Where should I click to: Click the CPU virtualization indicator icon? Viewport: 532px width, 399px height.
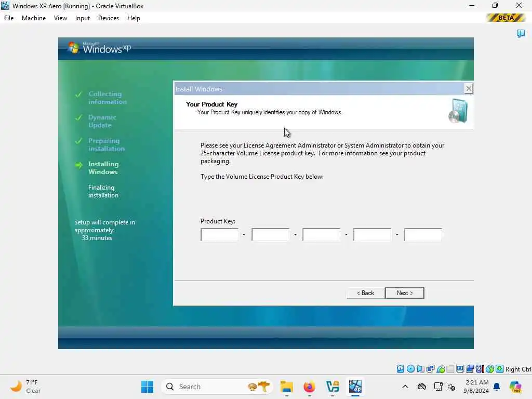tap(480, 369)
